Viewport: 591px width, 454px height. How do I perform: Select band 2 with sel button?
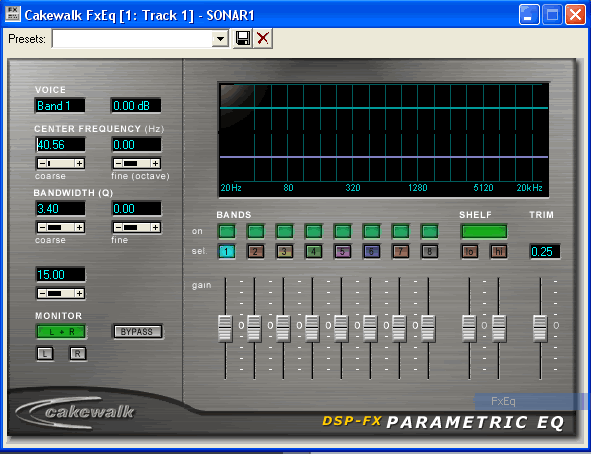pyautogui.click(x=256, y=251)
